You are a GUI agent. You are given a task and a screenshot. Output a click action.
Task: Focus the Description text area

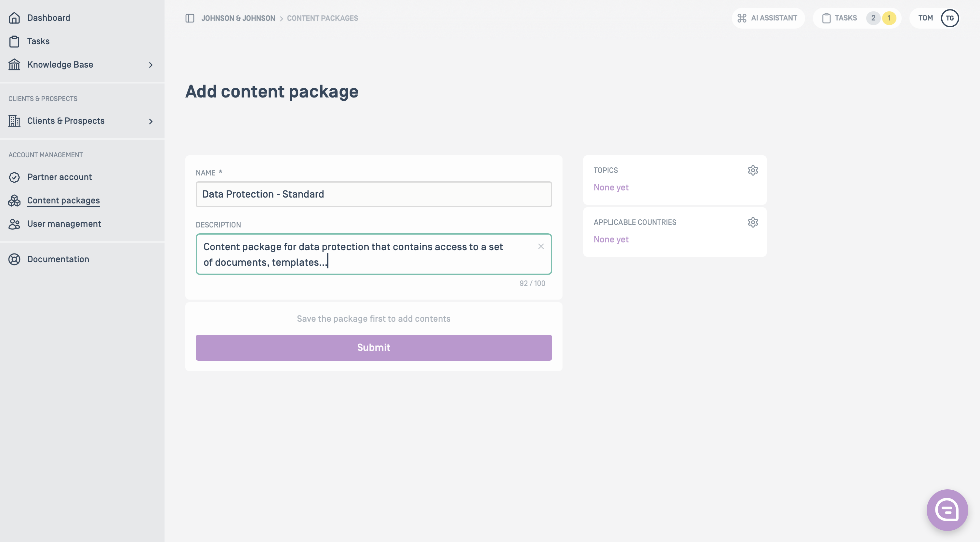pyautogui.click(x=374, y=254)
